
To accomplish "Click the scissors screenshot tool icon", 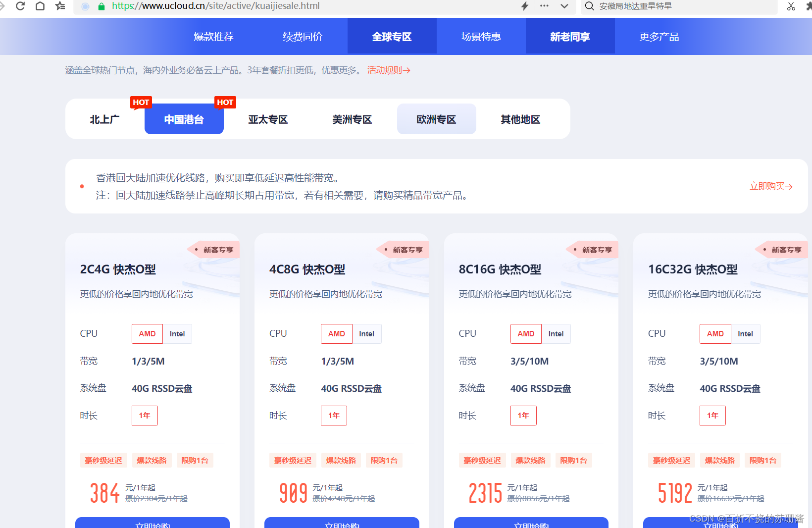I will coord(791,6).
